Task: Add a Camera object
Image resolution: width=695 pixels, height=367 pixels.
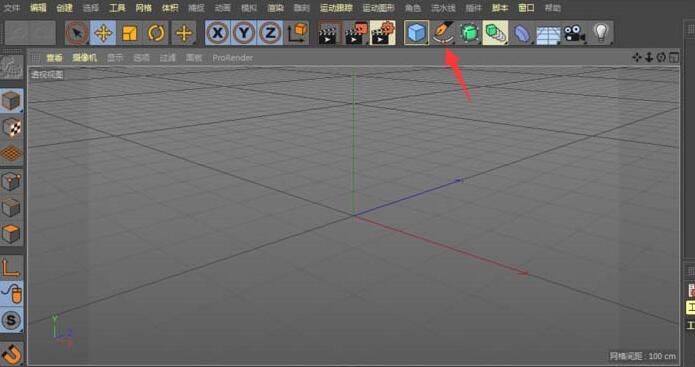Action: (x=574, y=33)
